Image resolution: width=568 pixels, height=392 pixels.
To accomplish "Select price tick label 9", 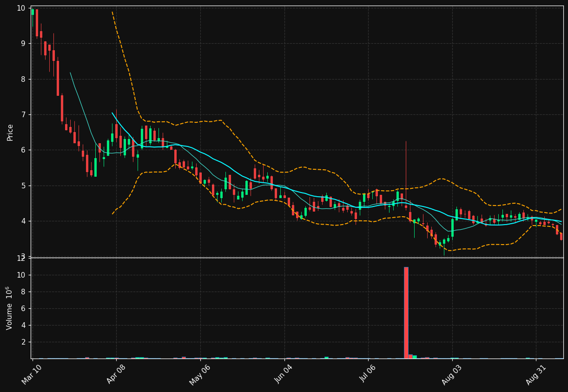I will click(x=23, y=44).
